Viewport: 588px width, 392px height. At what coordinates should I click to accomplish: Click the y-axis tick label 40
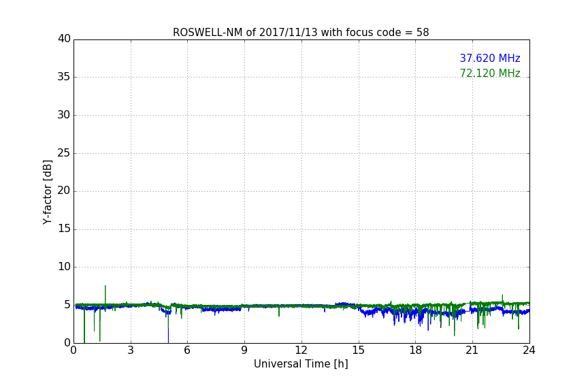(64, 39)
